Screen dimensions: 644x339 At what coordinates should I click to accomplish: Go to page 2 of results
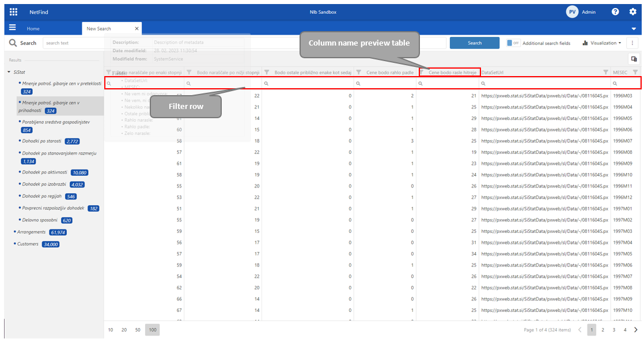coord(603,330)
